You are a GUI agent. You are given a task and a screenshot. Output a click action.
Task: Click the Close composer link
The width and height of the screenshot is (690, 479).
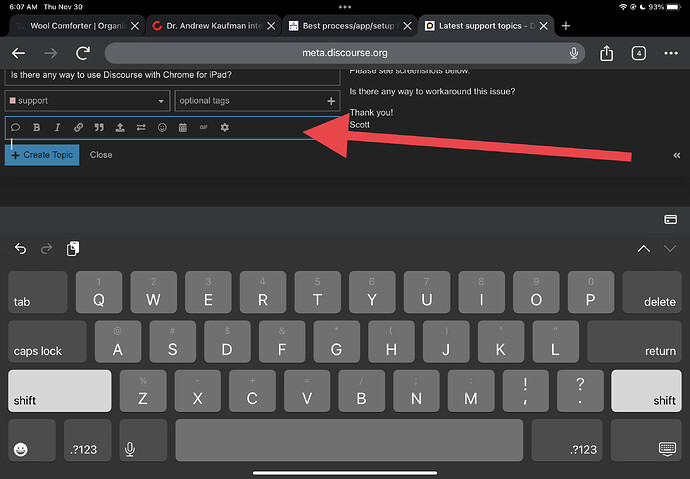coord(101,155)
